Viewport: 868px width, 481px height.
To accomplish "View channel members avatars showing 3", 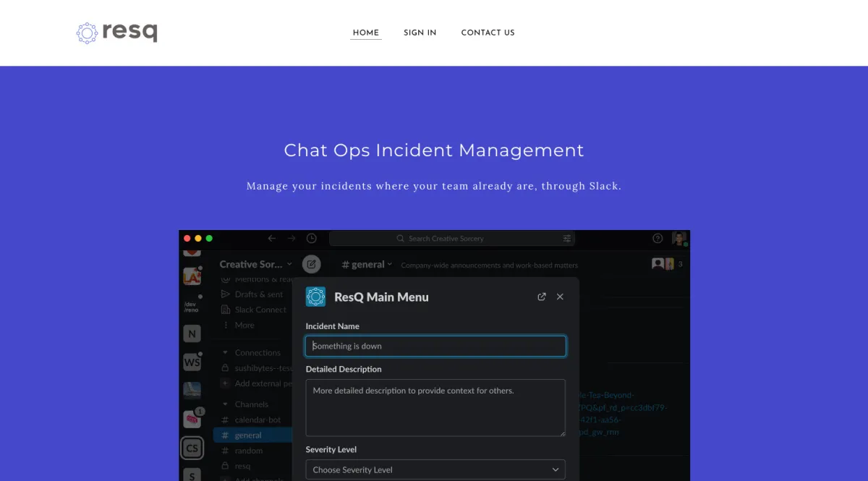I will coord(667,264).
